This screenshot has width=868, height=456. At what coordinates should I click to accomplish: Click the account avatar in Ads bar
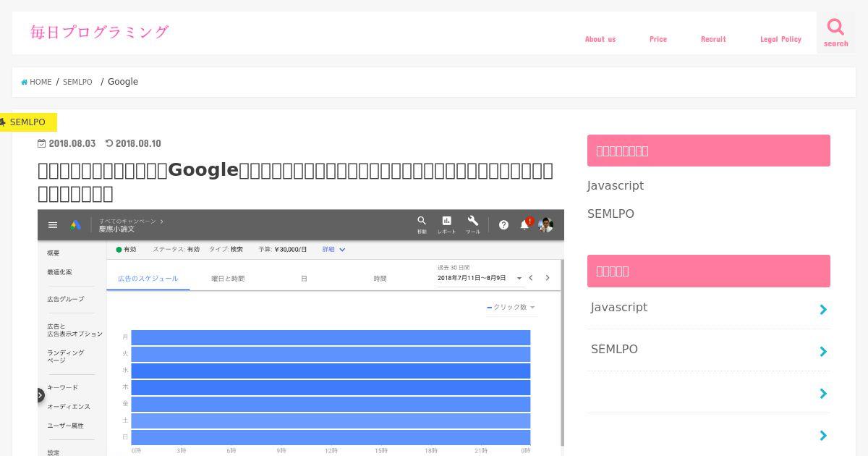(x=546, y=225)
